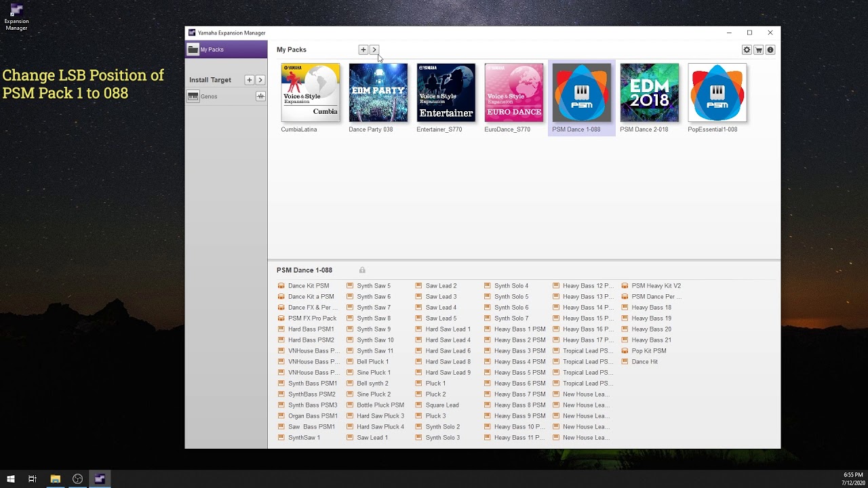Click the drum kit icon beside Dance Kit PSM

coord(281,286)
